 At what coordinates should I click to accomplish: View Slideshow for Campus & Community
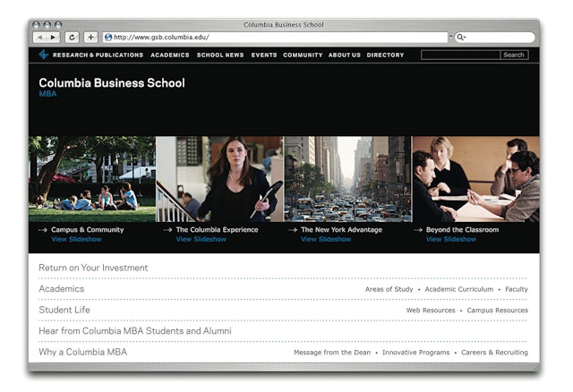76,239
